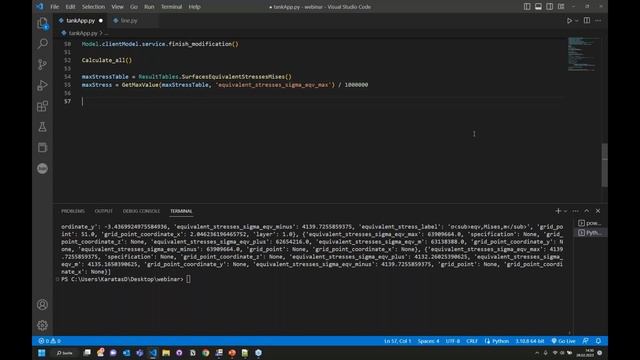Click errors and warnings status indicator
Screen dimensions: 640x360
[x=49, y=341]
